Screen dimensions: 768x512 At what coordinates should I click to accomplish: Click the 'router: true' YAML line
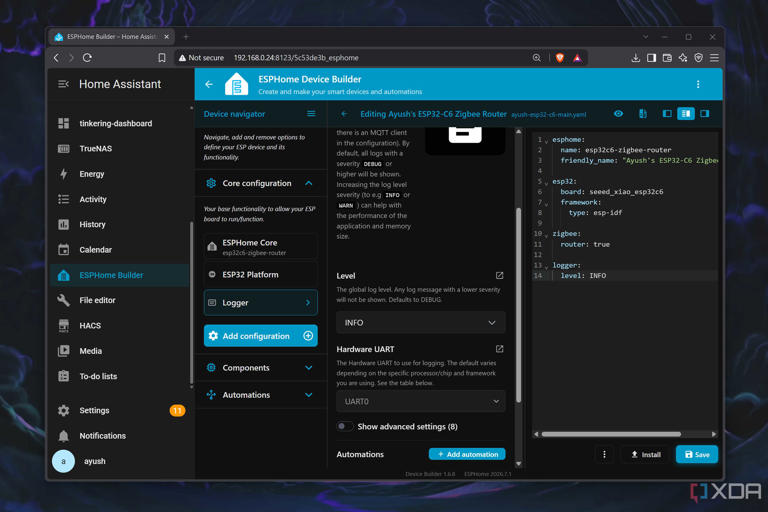click(585, 244)
